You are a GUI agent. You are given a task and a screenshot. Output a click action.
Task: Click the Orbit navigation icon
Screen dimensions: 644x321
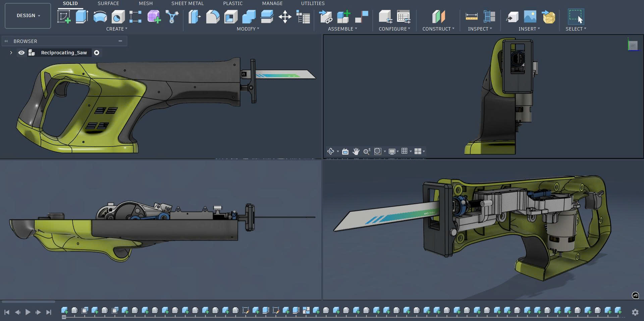331,151
